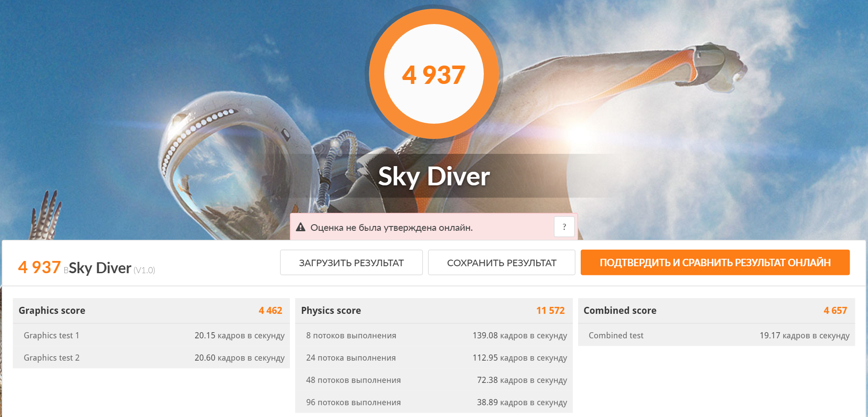The image size is (868, 417).
Task: Select the Graphics test 2 row
Action: (151, 358)
